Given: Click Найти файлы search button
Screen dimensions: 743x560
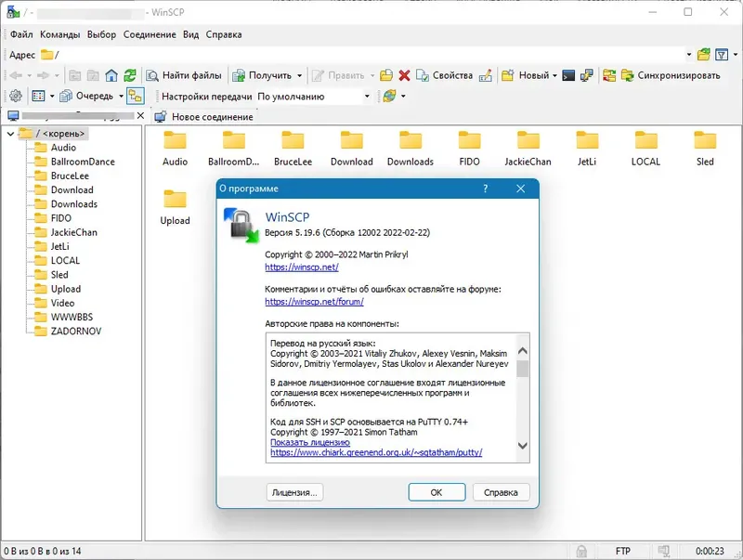Looking at the screenshot, I should pyautogui.click(x=184, y=75).
